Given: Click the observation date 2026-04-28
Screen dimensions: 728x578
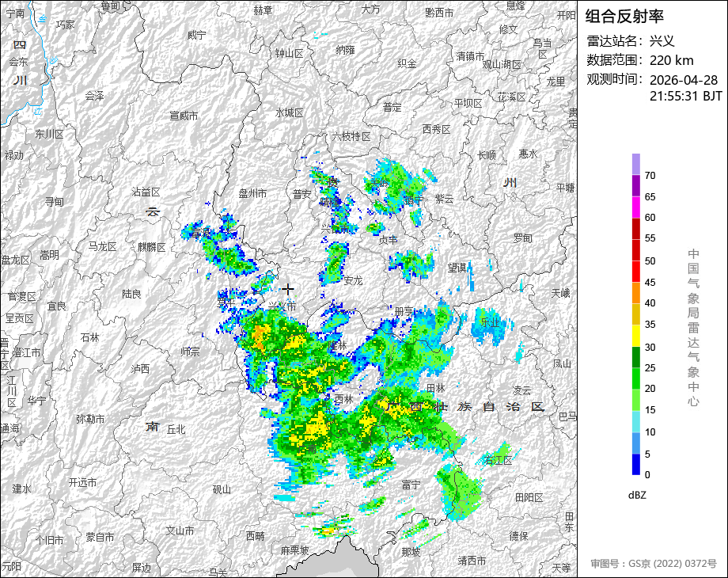Looking at the screenshot, I should pos(684,80).
